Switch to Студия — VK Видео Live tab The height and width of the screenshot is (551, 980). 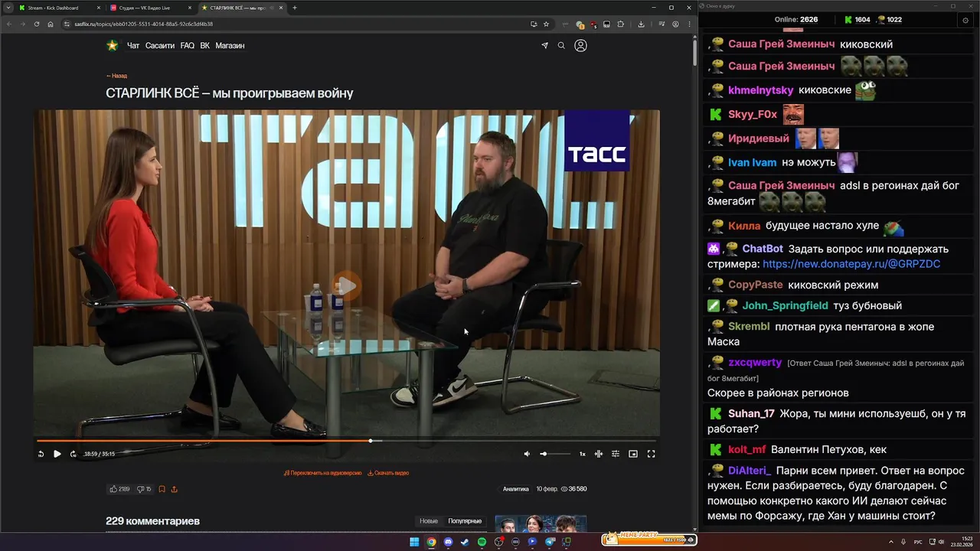tap(151, 8)
